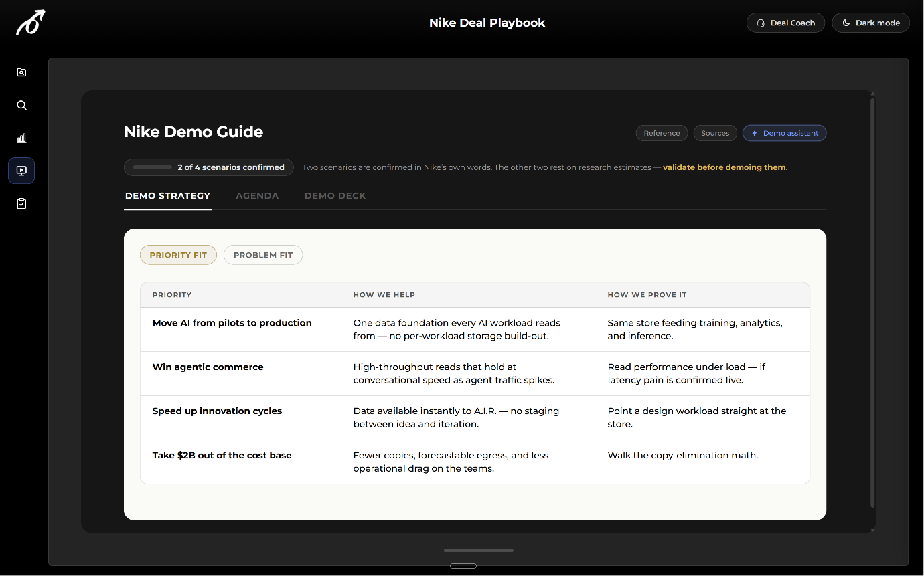Click 'Data available instantly to A.I.R.' cell
The height and width of the screenshot is (576, 924).
pos(457,418)
